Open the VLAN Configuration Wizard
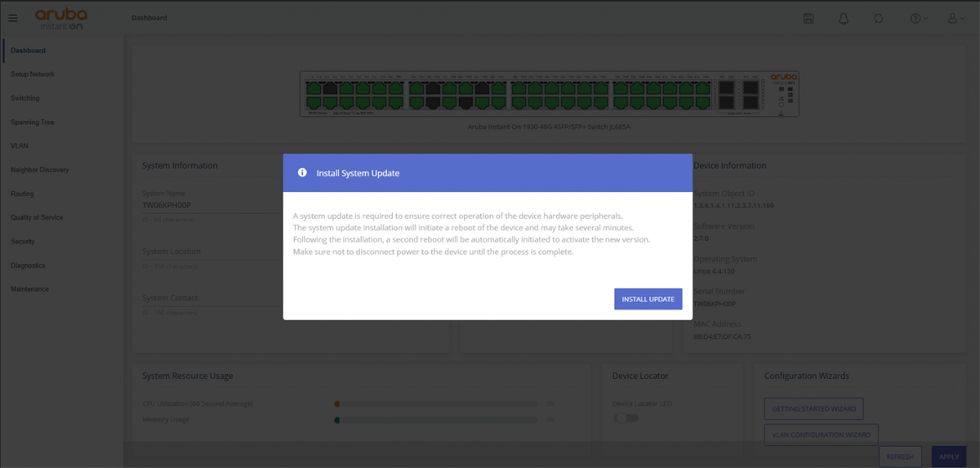The width and height of the screenshot is (980, 468). (x=822, y=435)
